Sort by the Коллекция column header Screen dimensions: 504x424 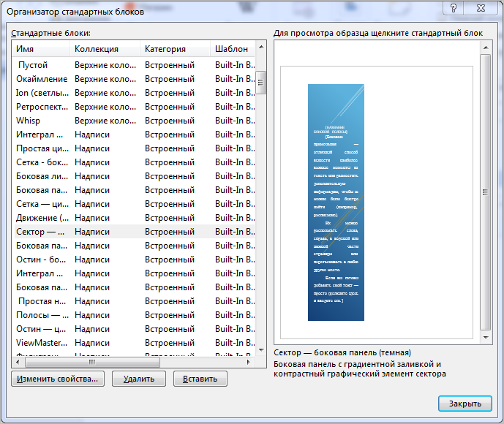pyautogui.click(x=104, y=49)
